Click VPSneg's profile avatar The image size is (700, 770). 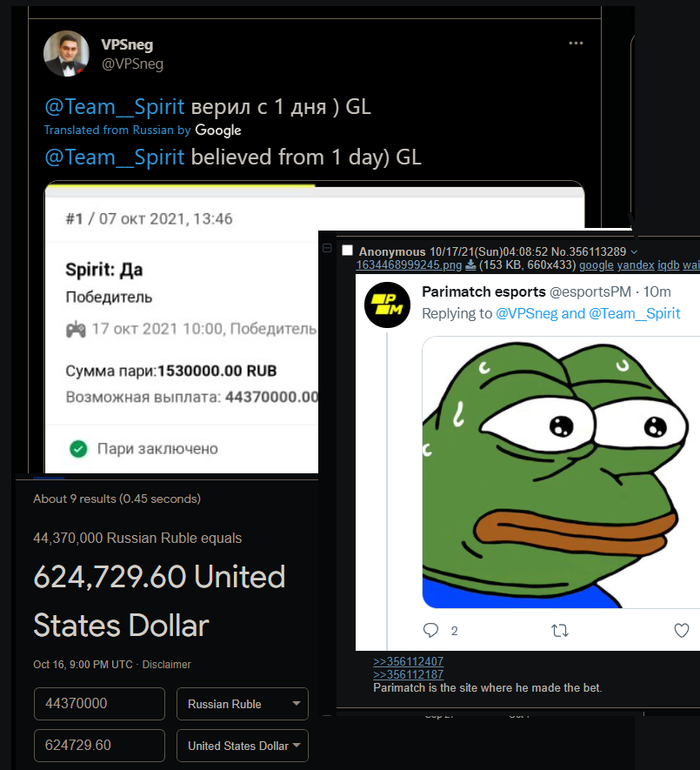(x=66, y=53)
